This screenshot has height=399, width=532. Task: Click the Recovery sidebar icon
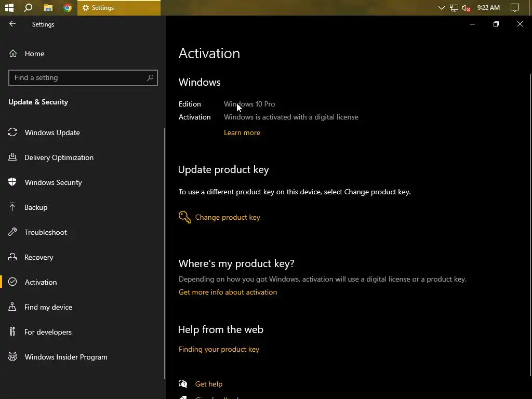tap(12, 257)
